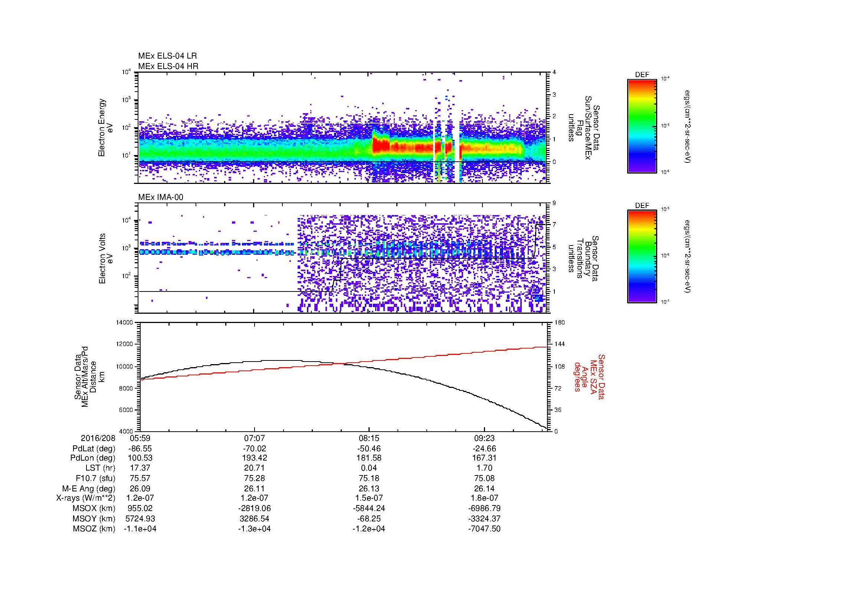Click the 'LST (hr)' row label
The width and height of the screenshot is (868, 613).
(100, 468)
